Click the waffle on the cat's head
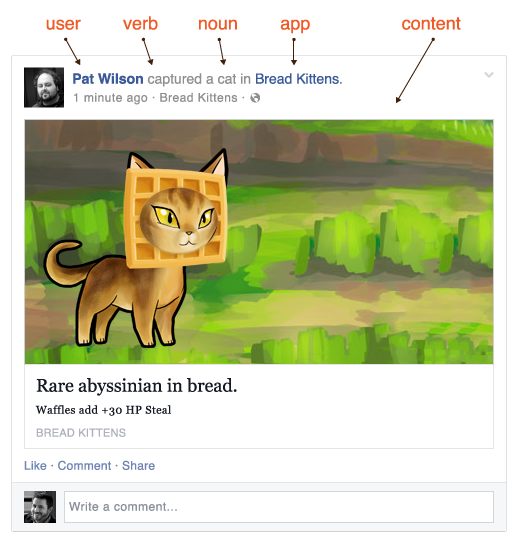Screen dimensions: 517x543 point(176,218)
